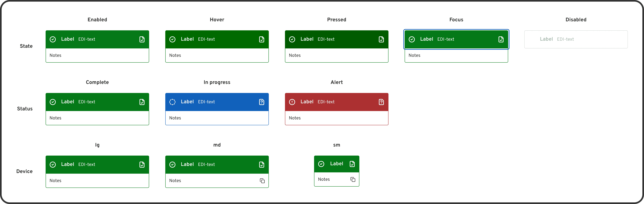The image size is (644, 204).
Task: Click the copy icon in the md card's Notes row
Action: tap(262, 181)
